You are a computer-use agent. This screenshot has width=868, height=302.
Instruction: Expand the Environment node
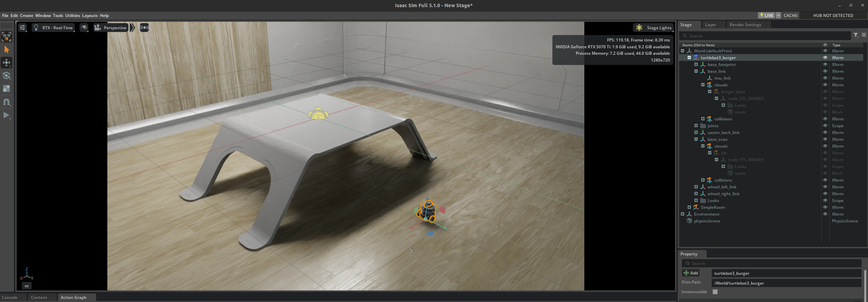coord(682,214)
